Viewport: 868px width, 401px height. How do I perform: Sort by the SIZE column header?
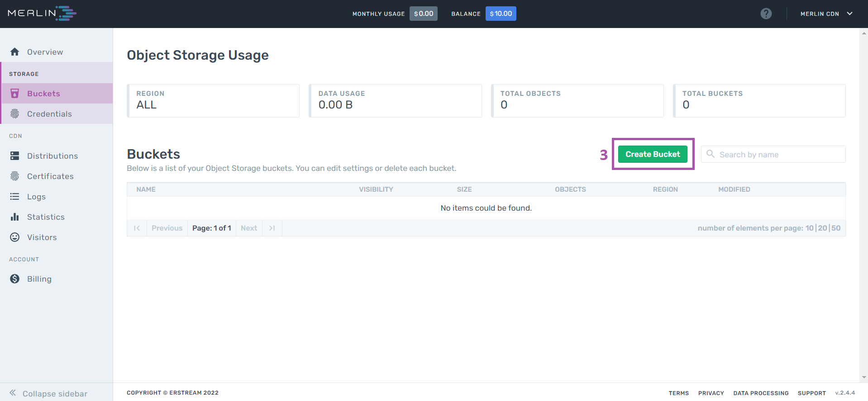(464, 189)
